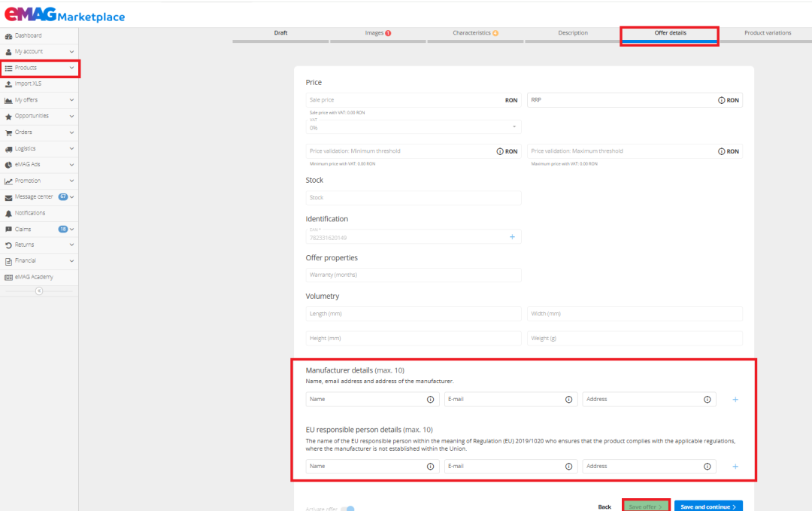Click info icon in RRP field
Screen dimensions: 812x511
721,100
